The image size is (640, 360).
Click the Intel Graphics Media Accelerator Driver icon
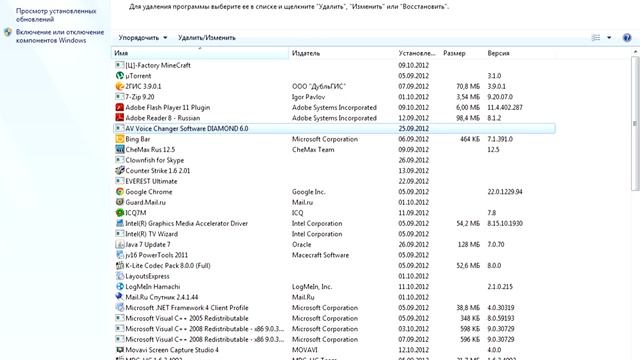tap(120, 223)
